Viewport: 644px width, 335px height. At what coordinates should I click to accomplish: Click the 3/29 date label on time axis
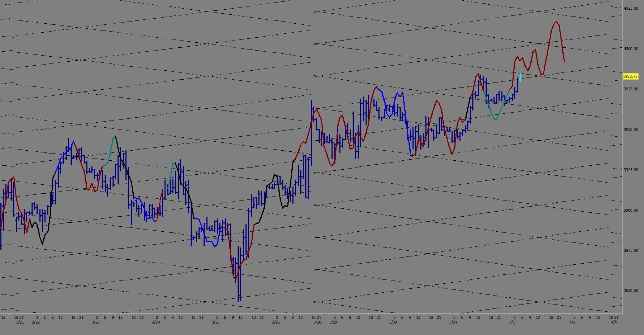(333, 322)
